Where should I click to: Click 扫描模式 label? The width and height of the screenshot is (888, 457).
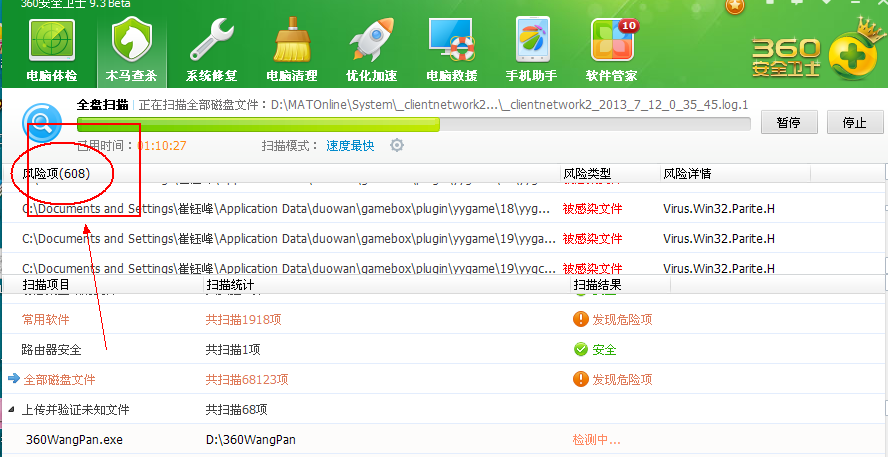(x=290, y=146)
